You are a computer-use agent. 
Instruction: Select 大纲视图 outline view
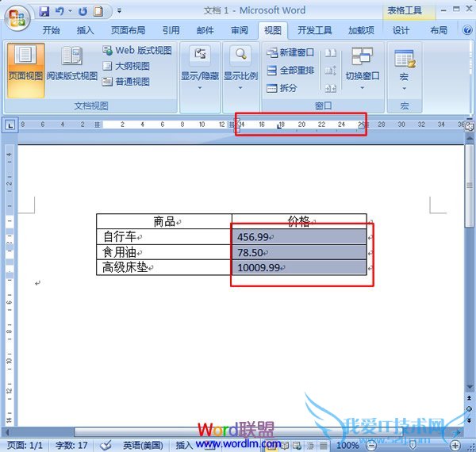(x=126, y=66)
